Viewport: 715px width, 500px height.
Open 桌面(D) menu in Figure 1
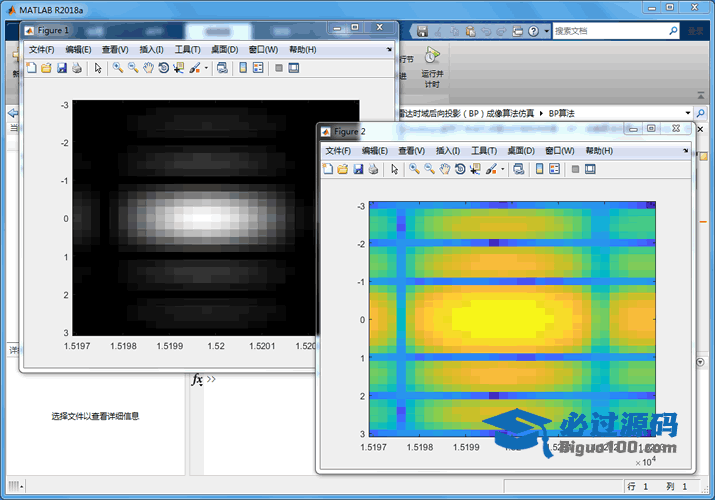tap(224, 49)
